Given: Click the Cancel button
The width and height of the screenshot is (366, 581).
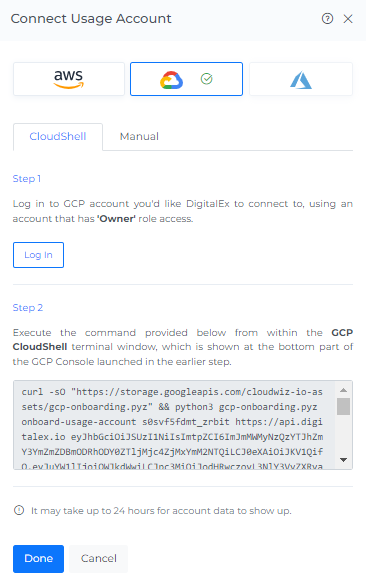Looking at the screenshot, I should pyautogui.click(x=99, y=558).
